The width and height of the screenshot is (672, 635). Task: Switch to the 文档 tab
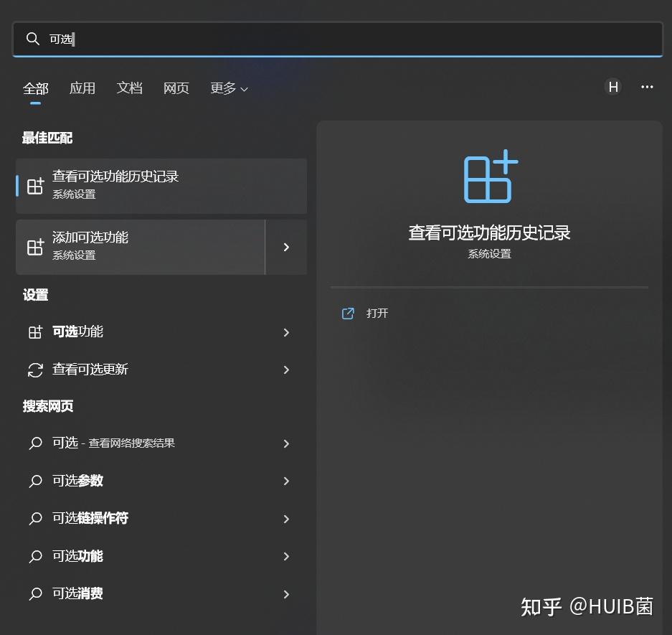(129, 88)
